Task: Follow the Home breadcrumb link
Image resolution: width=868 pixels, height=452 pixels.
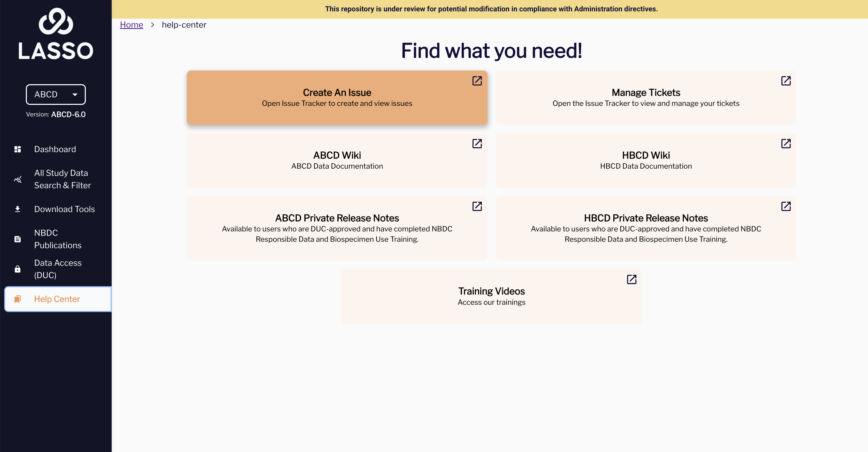Action: (131, 25)
